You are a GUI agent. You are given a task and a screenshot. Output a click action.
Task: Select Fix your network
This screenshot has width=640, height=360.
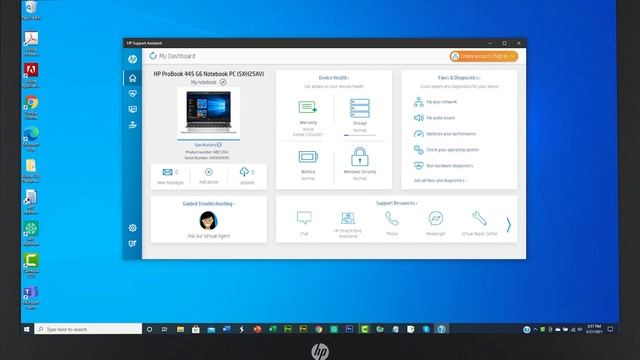point(436,102)
